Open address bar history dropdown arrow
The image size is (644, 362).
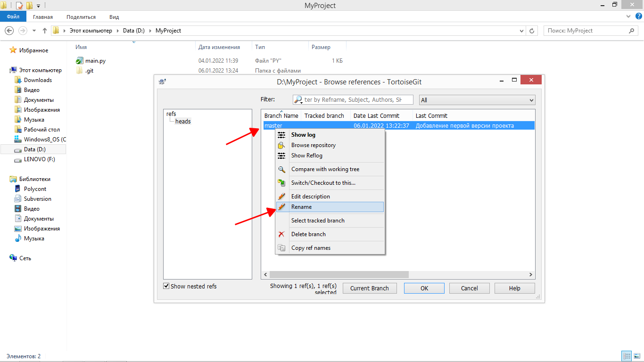click(x=521, y=31)
